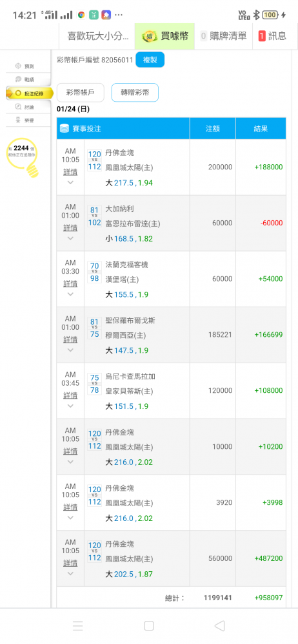The image size is (298, 644).
Task: Open the 購牌清單 tab
Action: click(223, 36)
